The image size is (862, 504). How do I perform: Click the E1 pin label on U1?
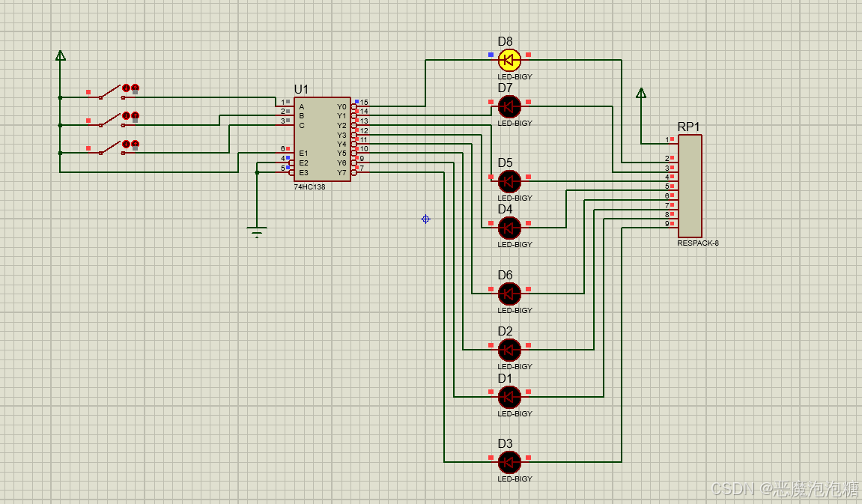pos(303,154)
